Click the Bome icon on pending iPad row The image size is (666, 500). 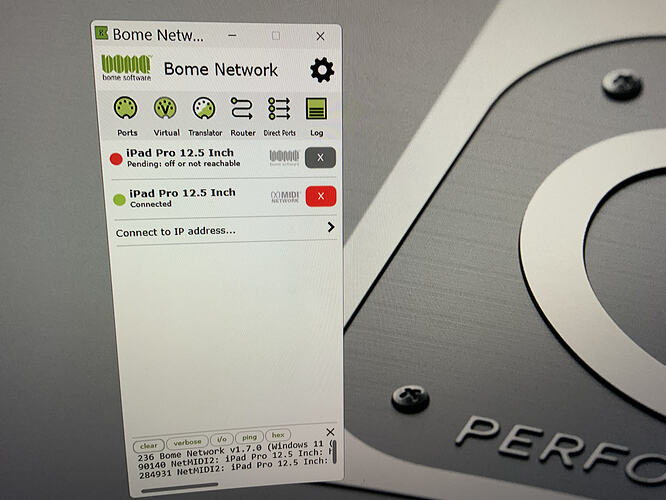pyautogui.click(x=284, y=157)
